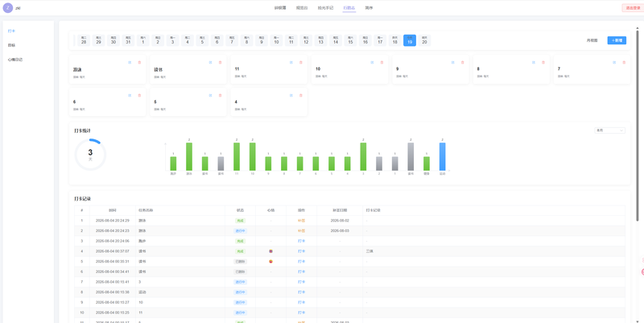The image size is (644, 323).
Task: Click 打卡 link in record row 10
Action: [x=301, y=313]
